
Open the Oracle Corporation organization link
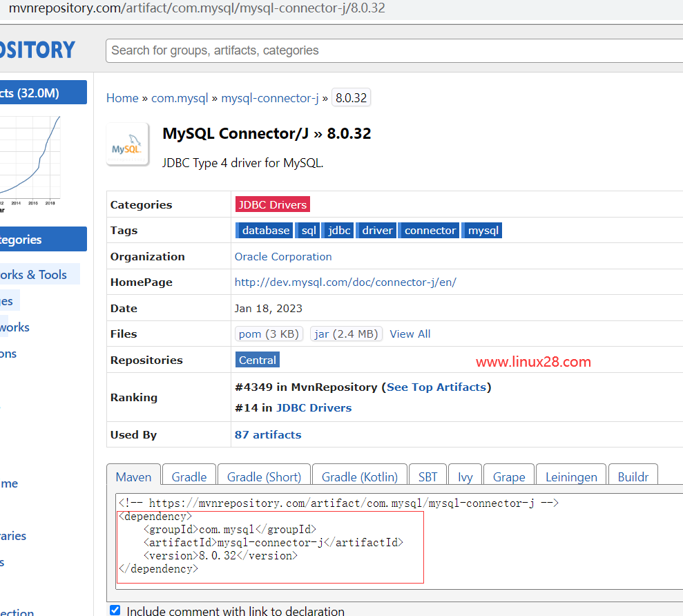pyautogui.click(x=283, y=257)
